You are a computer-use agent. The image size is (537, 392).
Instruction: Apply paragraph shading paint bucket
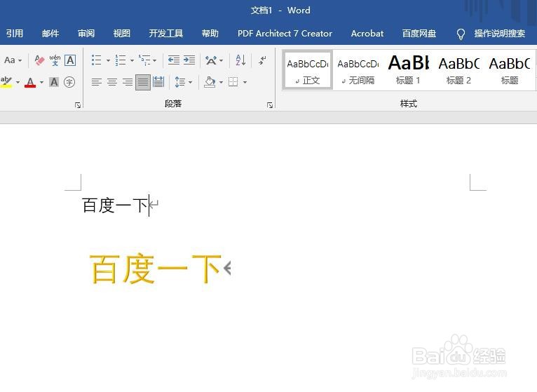point(210,82)
